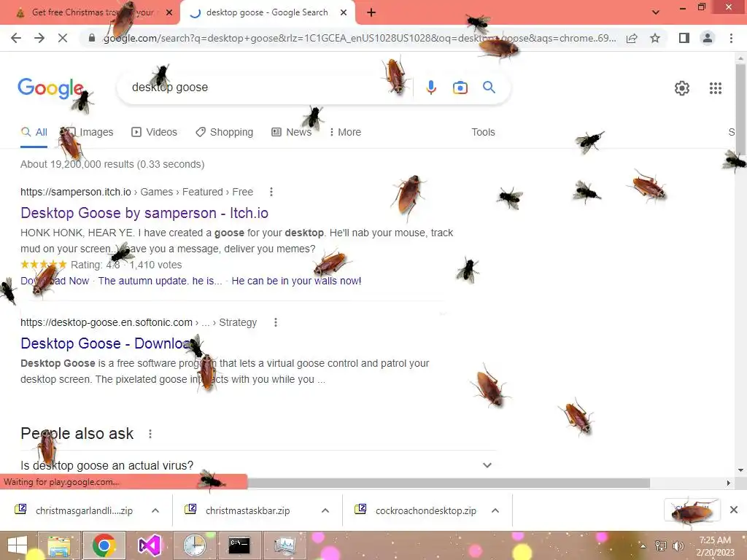Open the volume control in system tray
Image resolution: width=747 pixels, height=560 pixels.
point(678,546)
